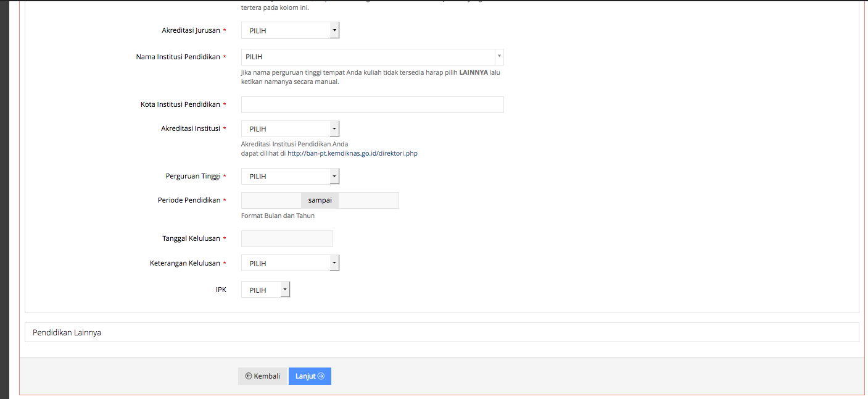This screenshot has width=868, height=399.
Task: Open the Akreditasi Institusi dropdown
Action: [289, 129]
